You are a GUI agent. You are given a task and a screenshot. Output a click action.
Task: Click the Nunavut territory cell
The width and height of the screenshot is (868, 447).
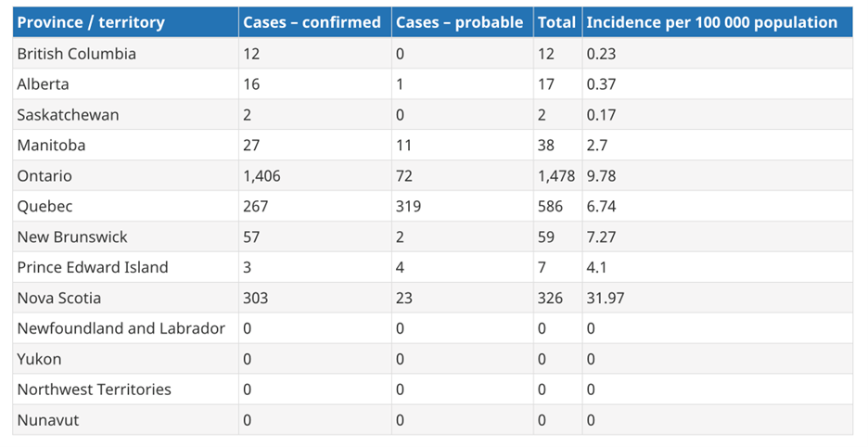click(x=48, y=420)
